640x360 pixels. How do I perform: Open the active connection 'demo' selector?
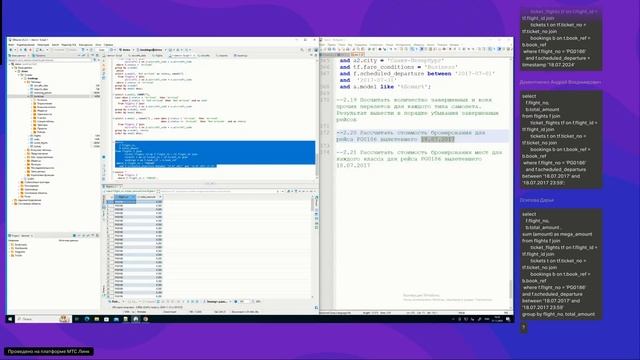(x=125, y=50)
